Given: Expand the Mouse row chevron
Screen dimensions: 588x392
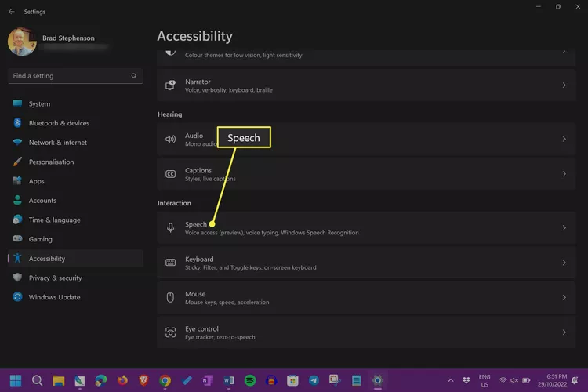Looking at the screenshot, I should (564, 297).
